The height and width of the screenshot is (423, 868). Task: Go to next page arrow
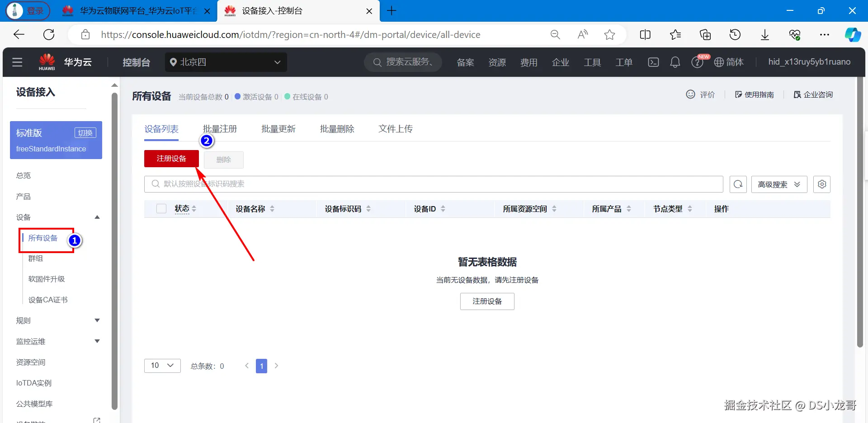(x=277, y=366)
